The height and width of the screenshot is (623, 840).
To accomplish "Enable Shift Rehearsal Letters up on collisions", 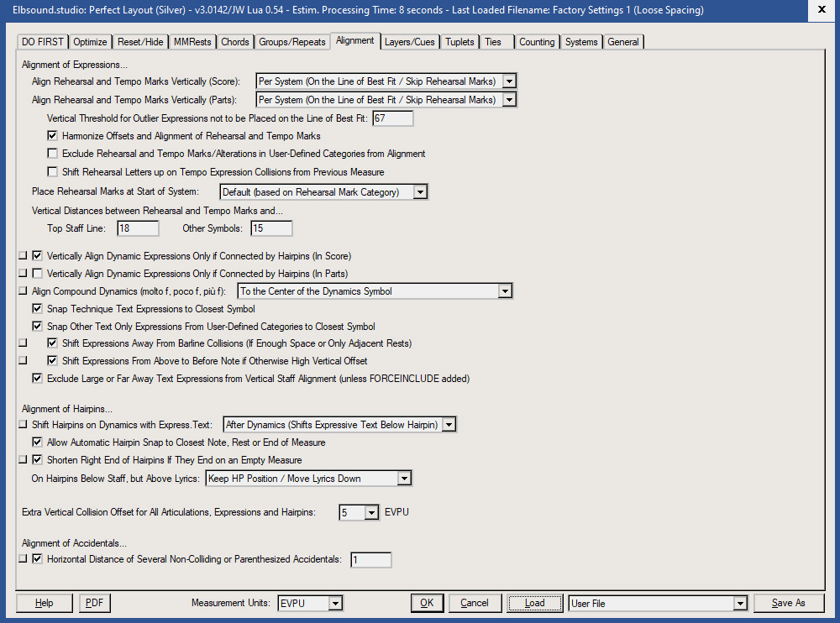I will click(52, 171).
